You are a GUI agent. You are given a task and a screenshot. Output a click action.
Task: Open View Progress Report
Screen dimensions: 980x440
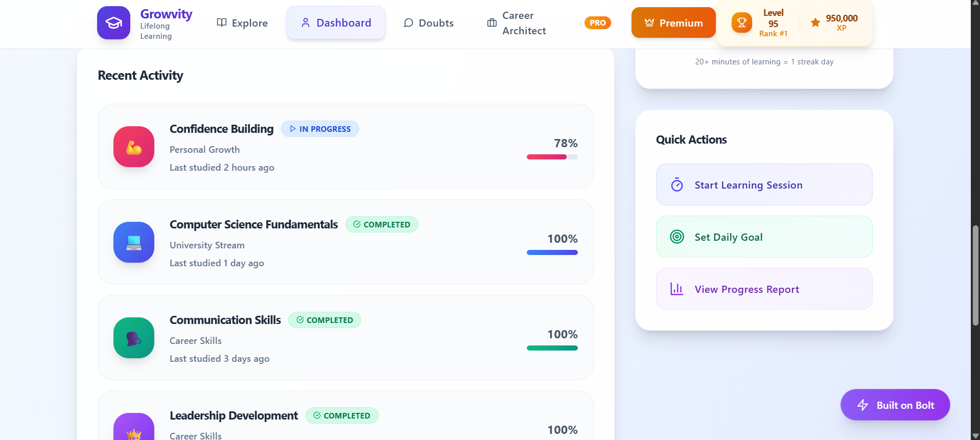point(764,289)
